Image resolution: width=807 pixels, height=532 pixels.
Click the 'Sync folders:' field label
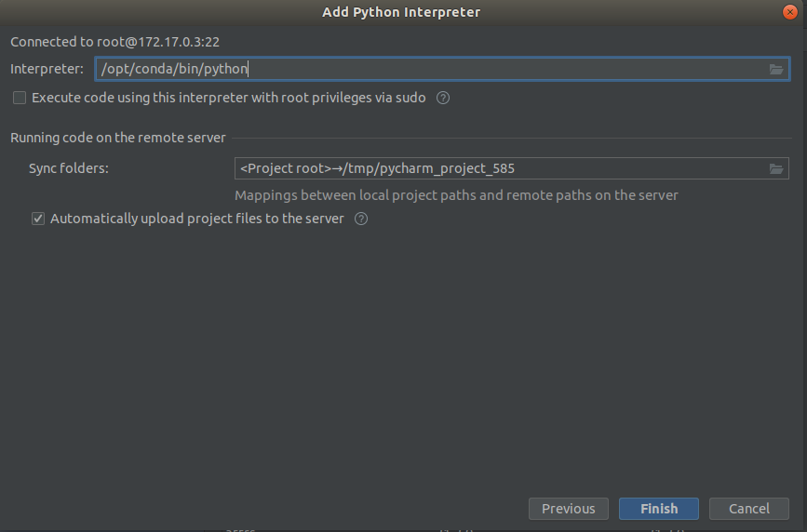tap(69, 168)
